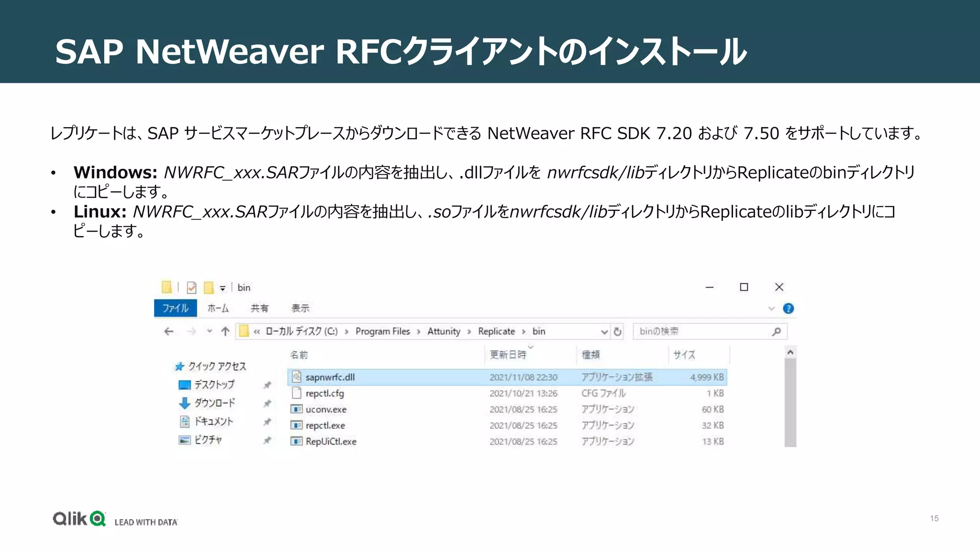This screenshot has width=980, height=551.
Task: Click the quick access star icon
Action: click(x=179, y=366)
